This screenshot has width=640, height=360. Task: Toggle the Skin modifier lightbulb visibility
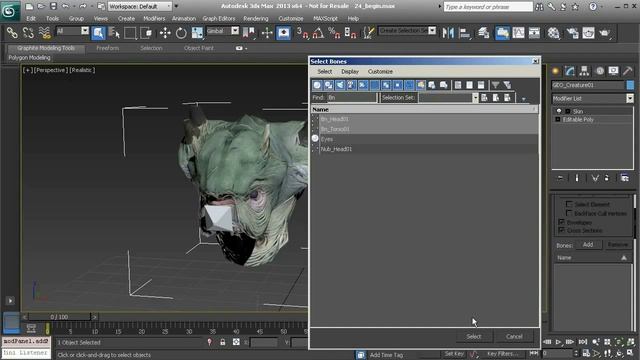559,111
